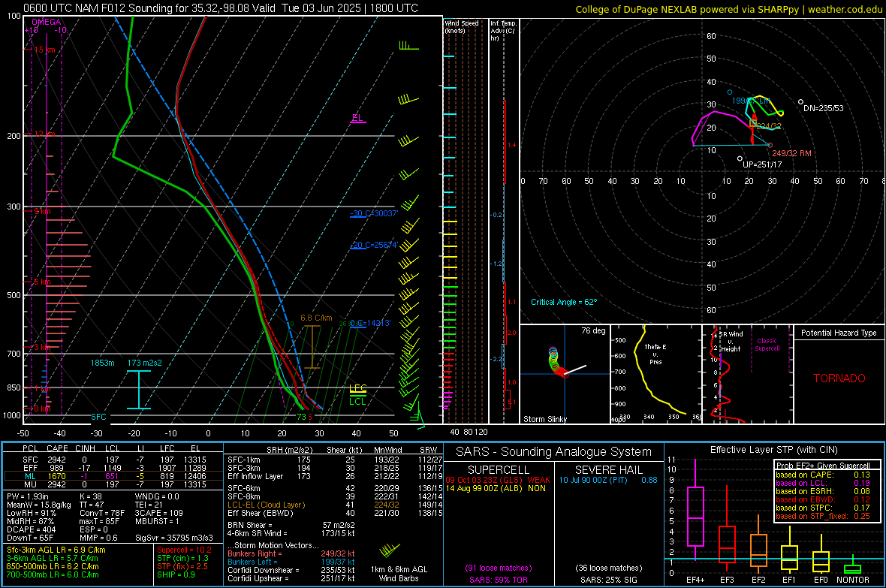Click the '-20 C=25674'' height label

click(x=374, y=245)
